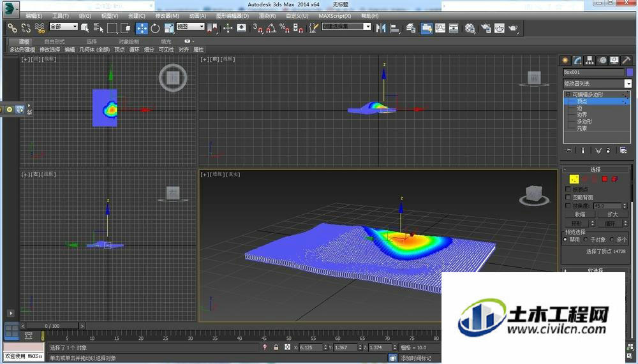Click the Select and Manipulate icon
This screenshot has height=364, width=638.
pos(228,28)
